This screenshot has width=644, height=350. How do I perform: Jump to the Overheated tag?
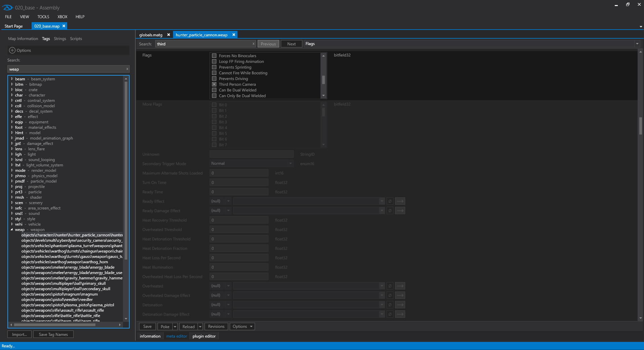click(x=400, y=286)
